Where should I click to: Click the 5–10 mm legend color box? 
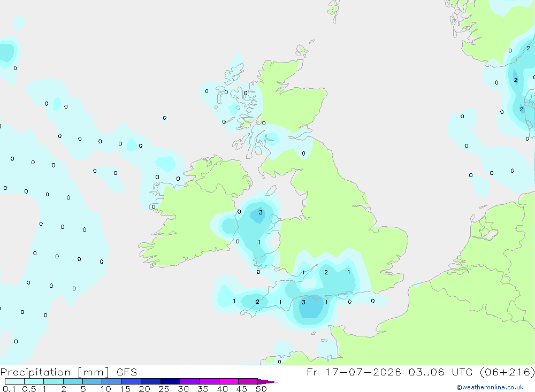(93, 381)
